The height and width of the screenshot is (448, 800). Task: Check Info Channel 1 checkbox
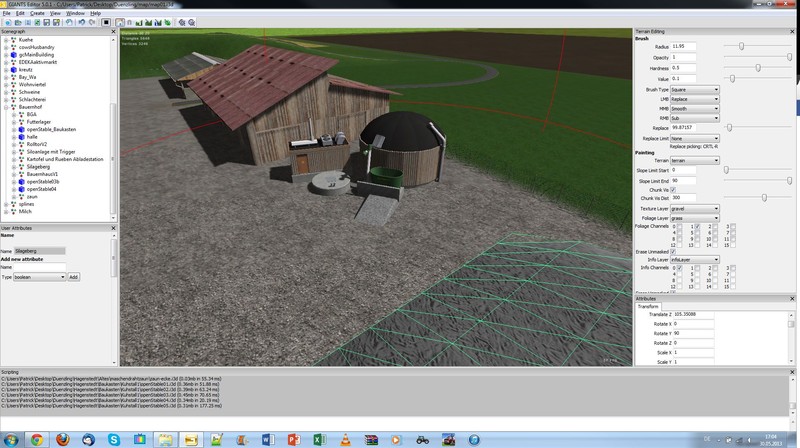pyautogui.click(x=697, y=268)
